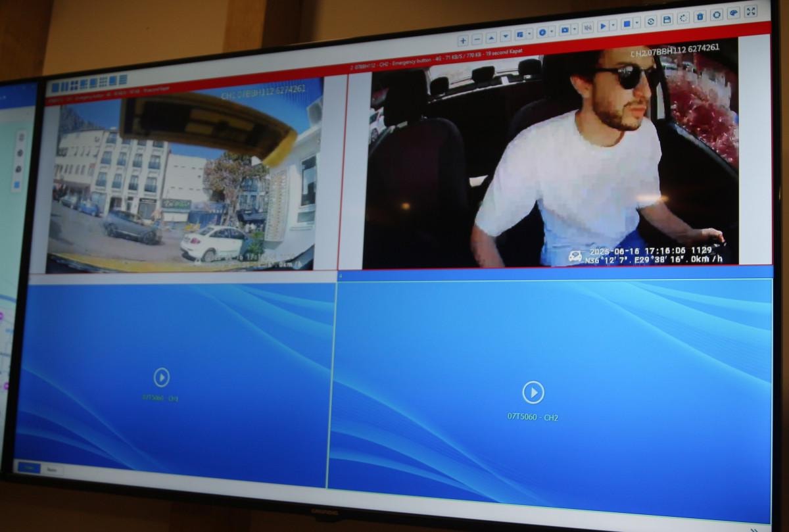This screenshot has height=532, width=789.
Task: Open the color palette theme icon
Action: pyautogui.click(x=734, y=13)
